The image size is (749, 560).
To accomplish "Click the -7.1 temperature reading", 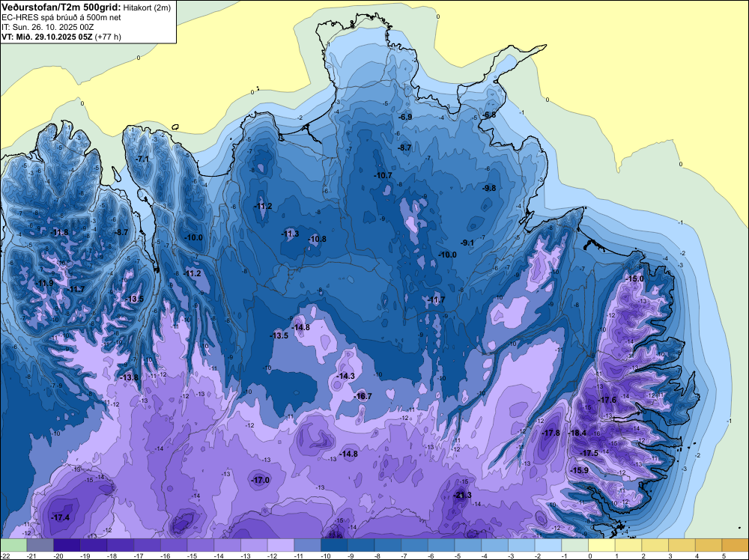I will click(x=142, y=159).
